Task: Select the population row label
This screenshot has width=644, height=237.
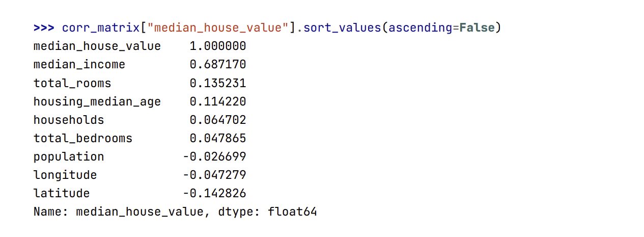Action: (x=69, y=156)
